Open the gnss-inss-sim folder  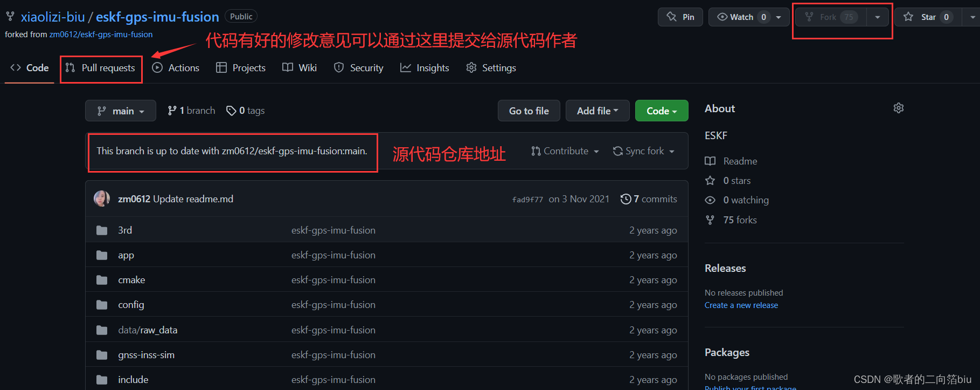146,355
